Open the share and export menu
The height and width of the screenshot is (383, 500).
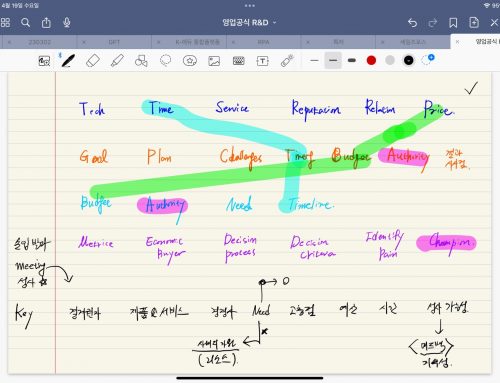[x=46, y=22]
